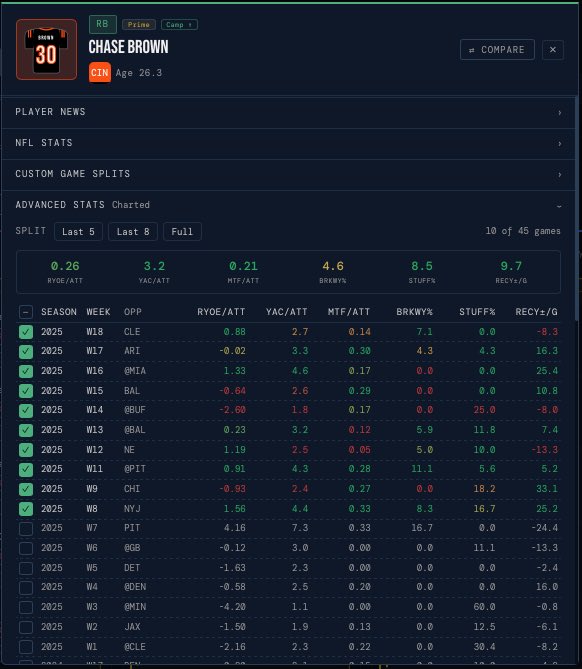This screenshot has height=669, width=582.
Task: Click the Prime tag badge
Action: coord(139,25)
